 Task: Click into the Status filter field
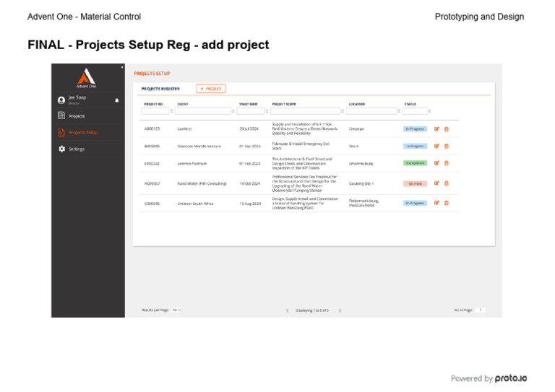pyautogui.click(x=415, y=111)
